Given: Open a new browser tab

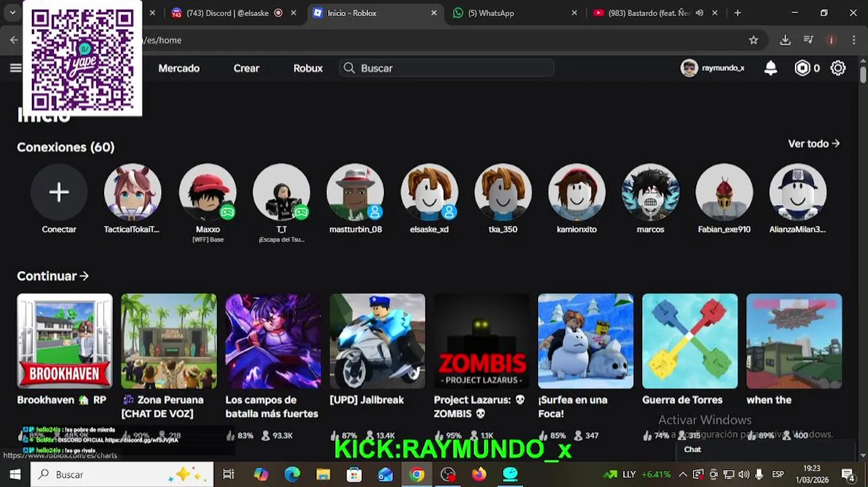Looking at the screenshot, I should pyautogui.click(x=738, y=13).
